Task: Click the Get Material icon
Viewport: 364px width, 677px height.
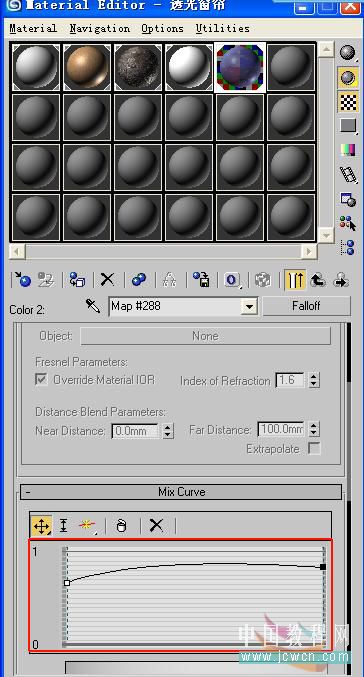Action: pos(22,280)
